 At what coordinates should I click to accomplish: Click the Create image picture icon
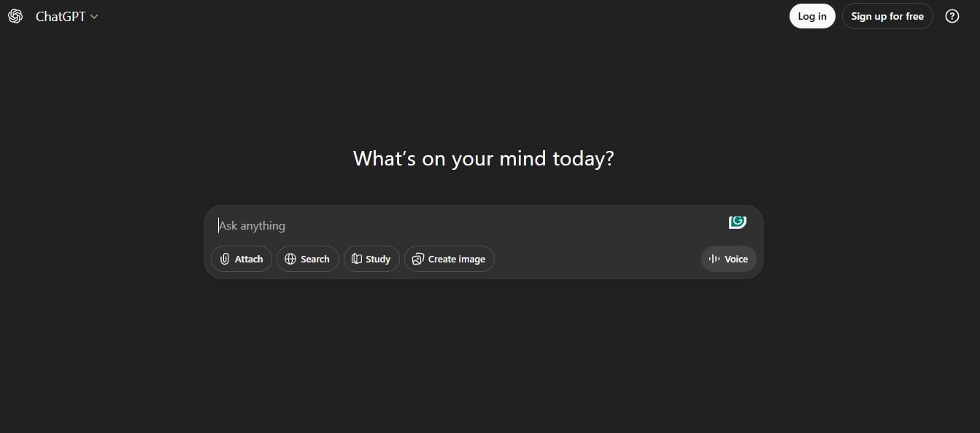tap(417, 259)
